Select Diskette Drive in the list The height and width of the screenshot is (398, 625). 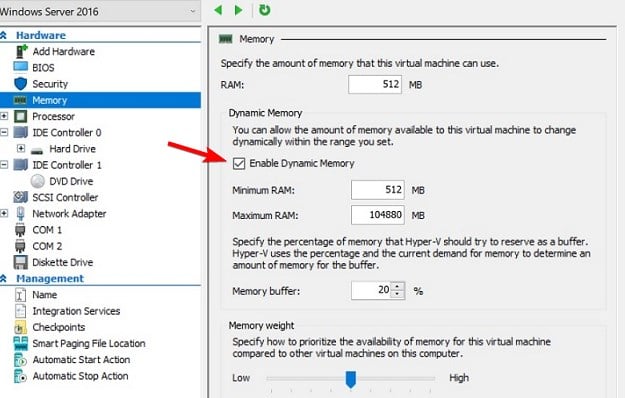[63, 262]
